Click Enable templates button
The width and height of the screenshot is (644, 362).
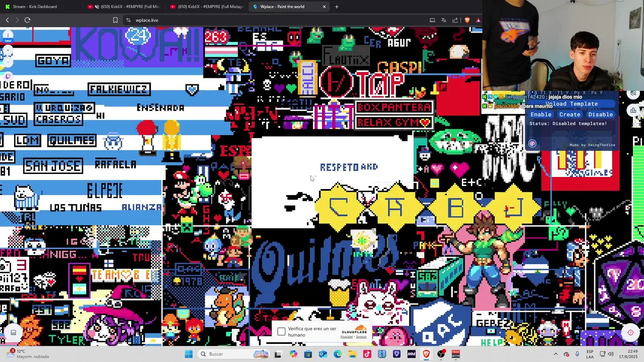[x=541, y=115]
